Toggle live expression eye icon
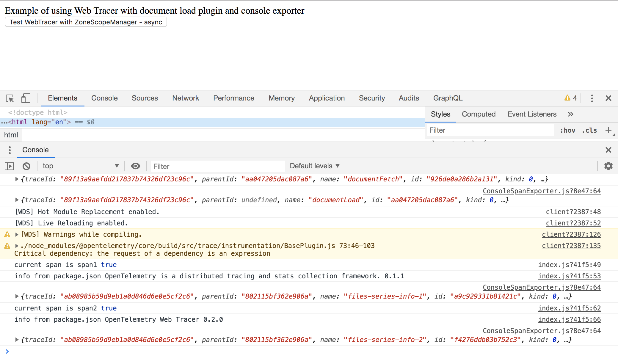This screenshot has width=618, height=364. (x=136, y=166)
